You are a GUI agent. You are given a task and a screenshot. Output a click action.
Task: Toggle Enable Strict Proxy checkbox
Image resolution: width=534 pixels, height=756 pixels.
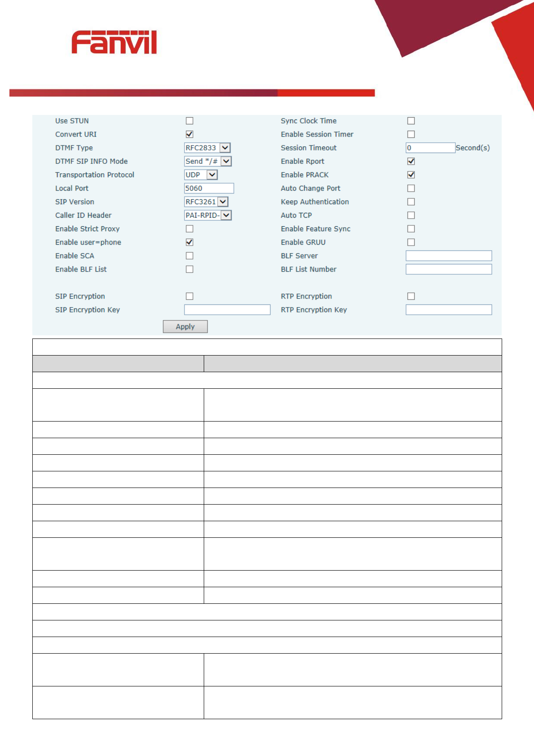coord(189,229)
